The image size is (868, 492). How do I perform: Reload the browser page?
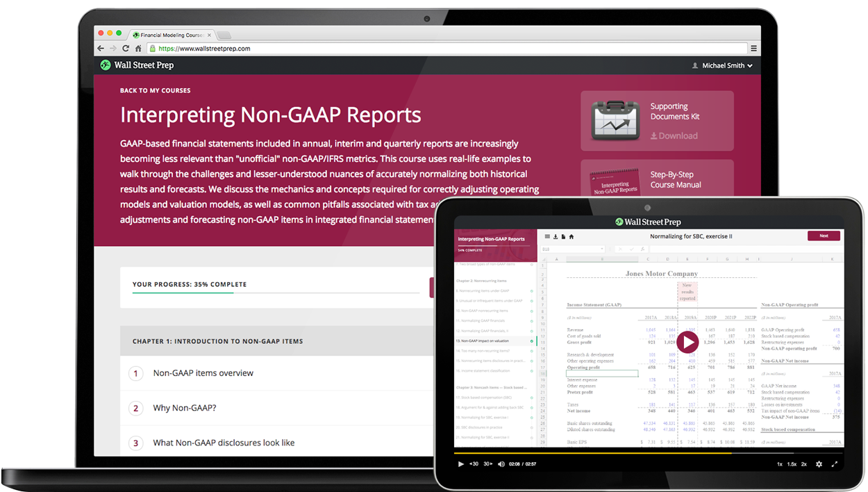click(x=126, y=49)
